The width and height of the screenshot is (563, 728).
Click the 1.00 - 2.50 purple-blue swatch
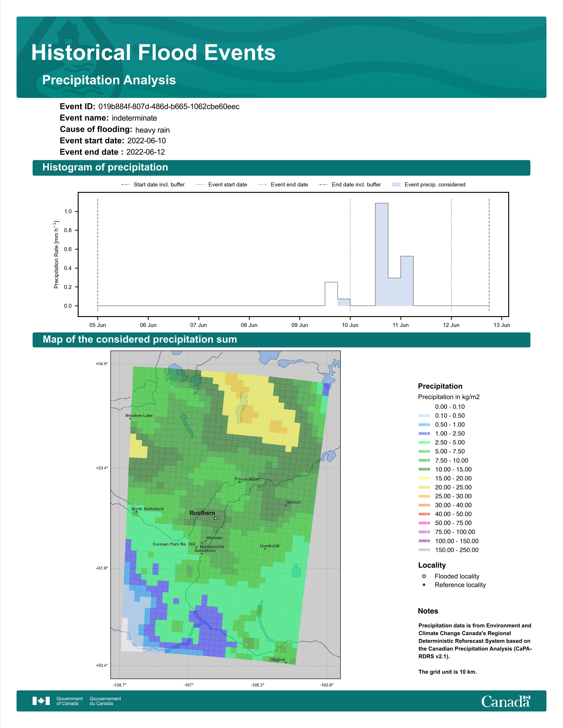424,433
